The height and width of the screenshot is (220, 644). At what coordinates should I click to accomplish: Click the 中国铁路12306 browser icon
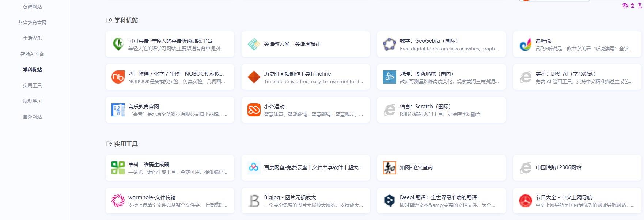pyautogui.click(x=526, y=168)
